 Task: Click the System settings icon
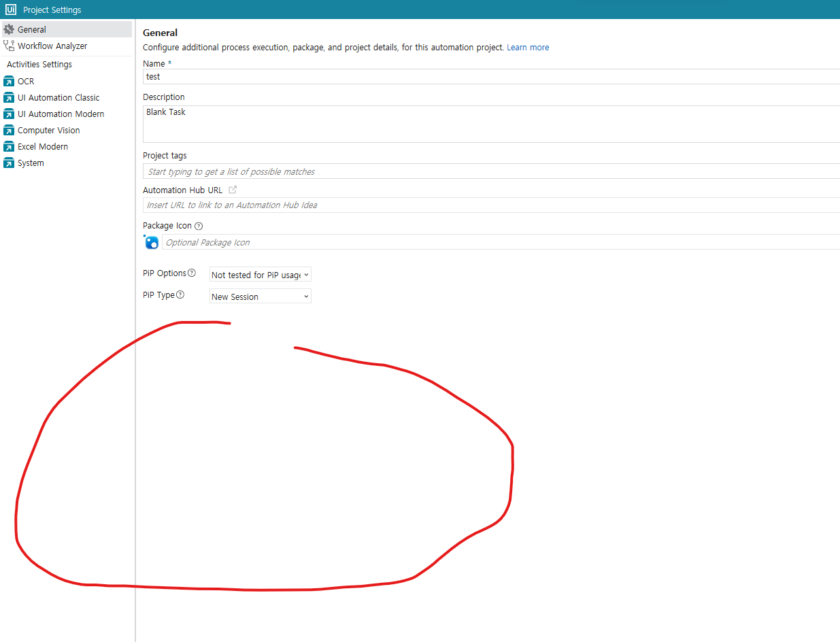point(9,163)
